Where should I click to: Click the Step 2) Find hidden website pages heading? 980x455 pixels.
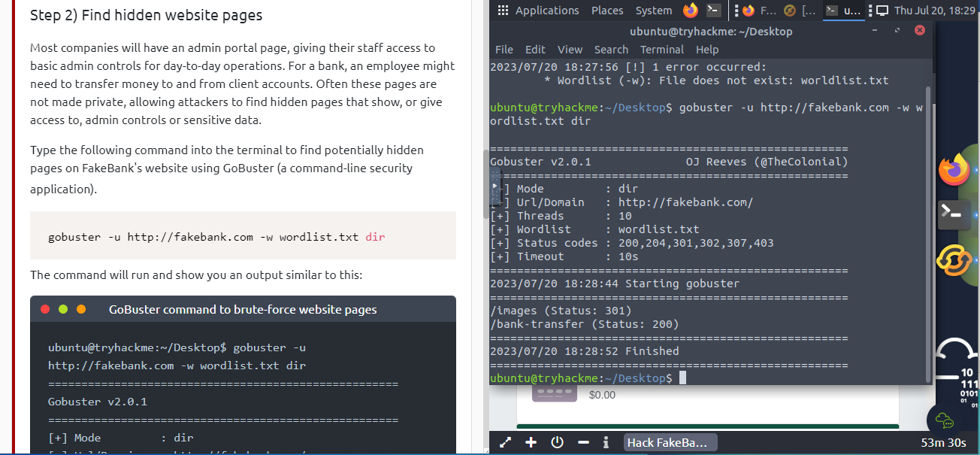(147, 15)
